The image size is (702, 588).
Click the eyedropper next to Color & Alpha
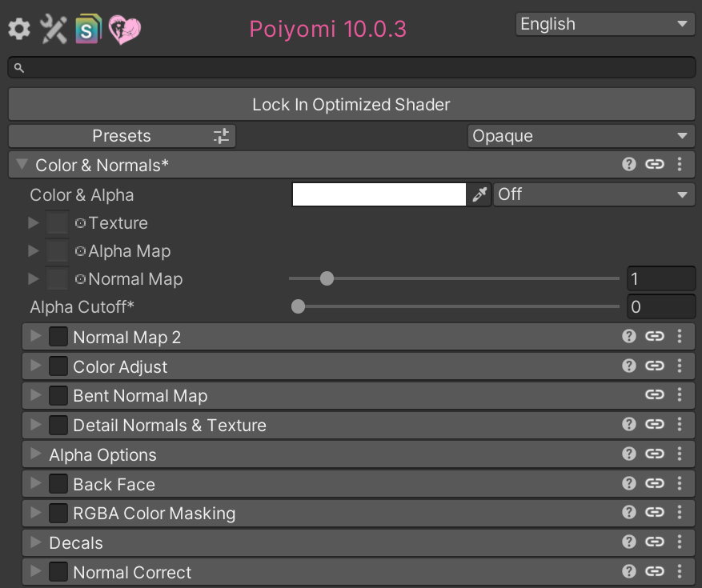(479, 194)
